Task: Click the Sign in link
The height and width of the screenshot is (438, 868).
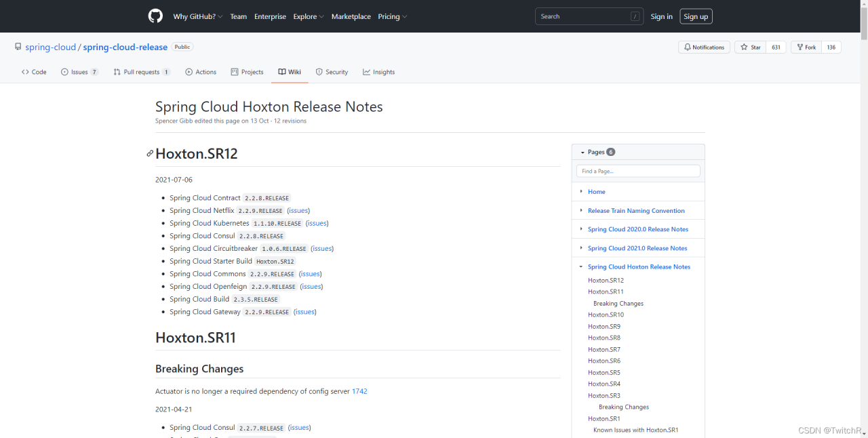Action: 662,17
